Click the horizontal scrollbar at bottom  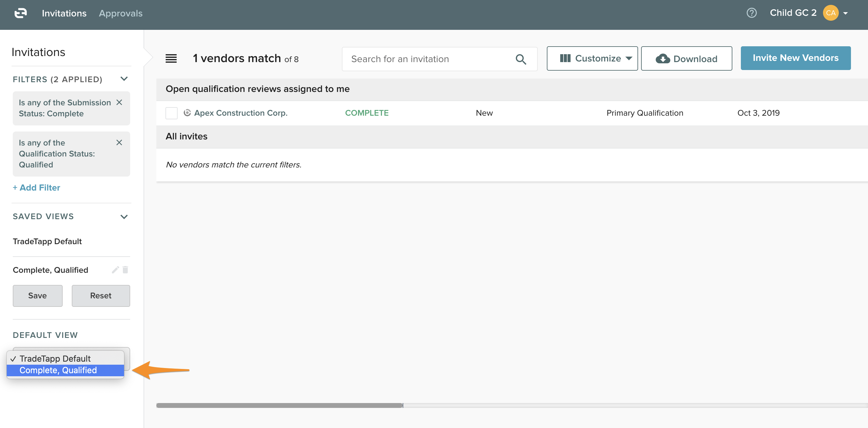tap(279, 405)
